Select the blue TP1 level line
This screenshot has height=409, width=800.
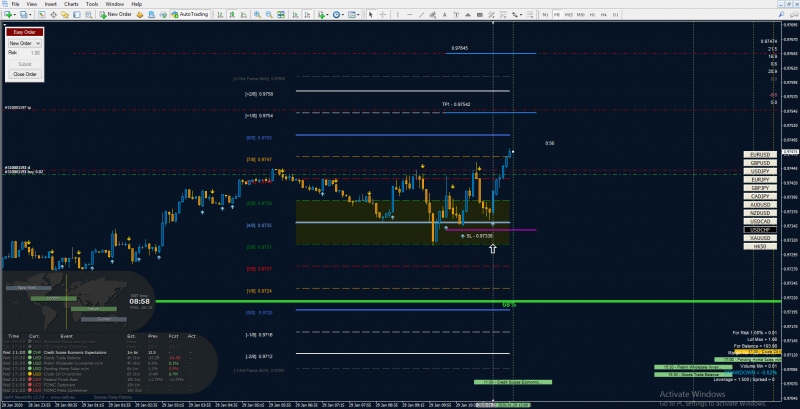(489, 112)
